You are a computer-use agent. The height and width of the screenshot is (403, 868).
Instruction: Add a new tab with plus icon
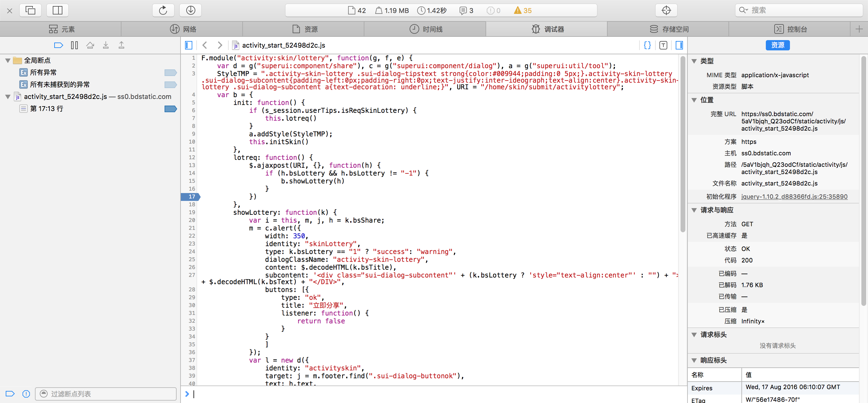coord(859,29)
